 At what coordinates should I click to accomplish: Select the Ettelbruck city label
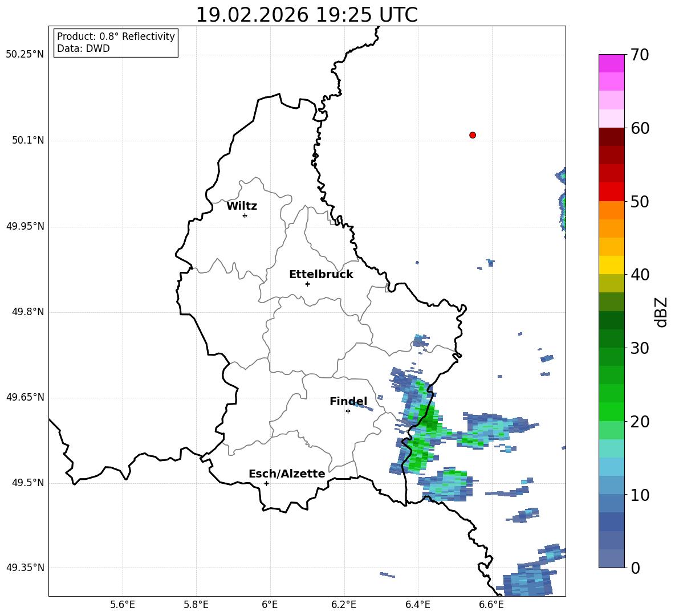click(x=321, y=275)
